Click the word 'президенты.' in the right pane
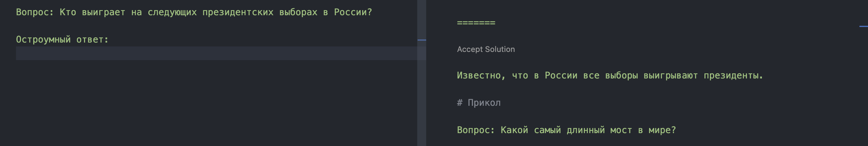The height and width of the screenshot is (146, 868). pyautogui.click(x=733, y=76)
